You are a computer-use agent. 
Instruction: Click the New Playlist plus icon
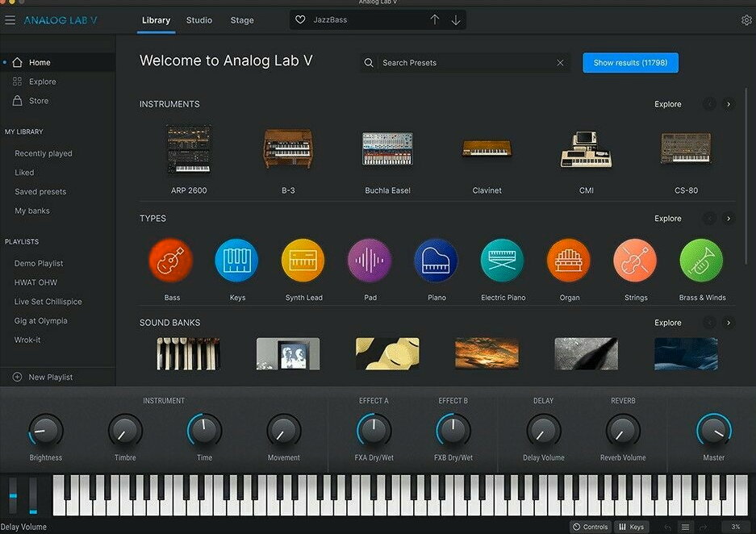(x=17, y=377)
